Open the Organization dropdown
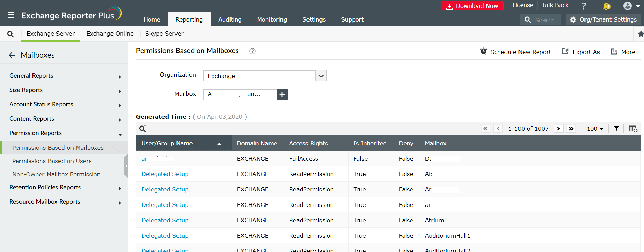The width and height of the screenshot is (644, 252). coord(321,76)
